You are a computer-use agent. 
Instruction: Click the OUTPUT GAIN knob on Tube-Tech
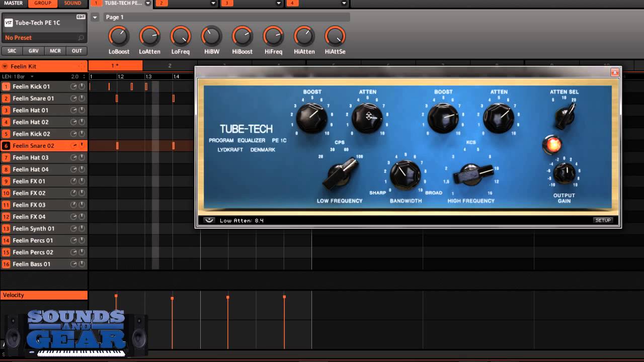(564, 173)
